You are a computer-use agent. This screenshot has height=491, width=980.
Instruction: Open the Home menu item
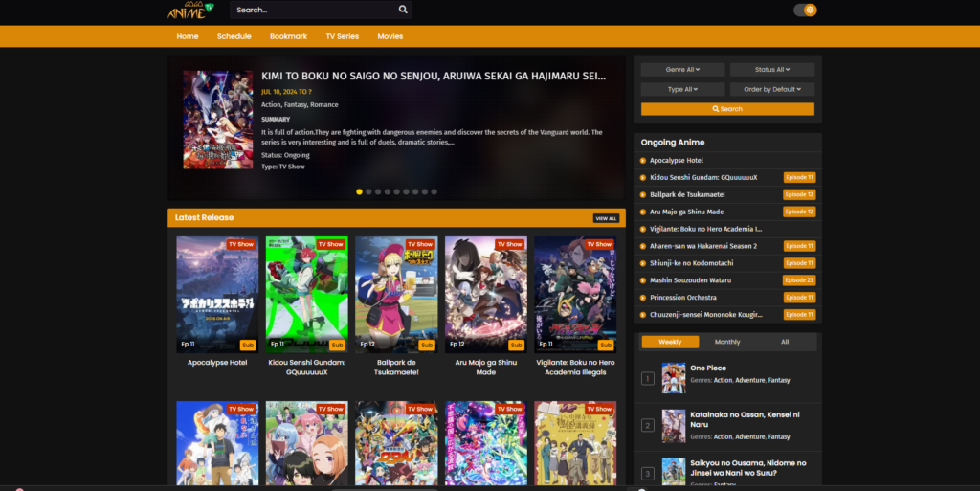pyautogui.click(x=188, y=36)
